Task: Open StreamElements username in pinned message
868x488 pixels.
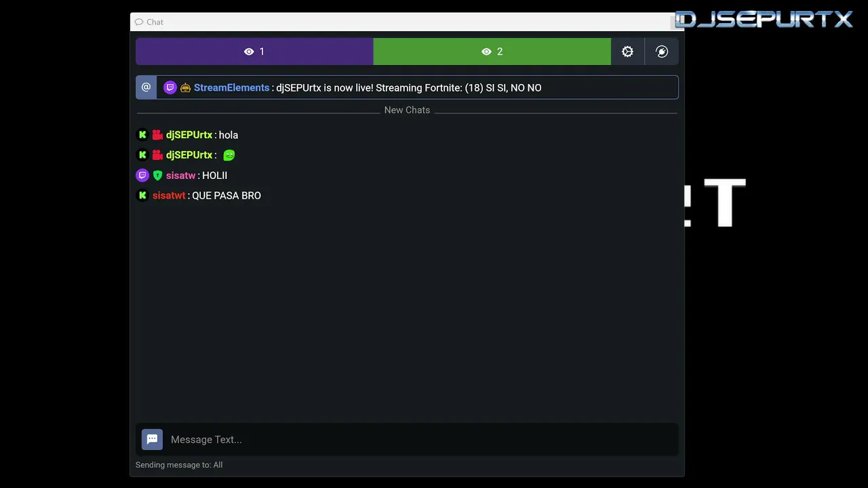Action: tap(231, 87)
